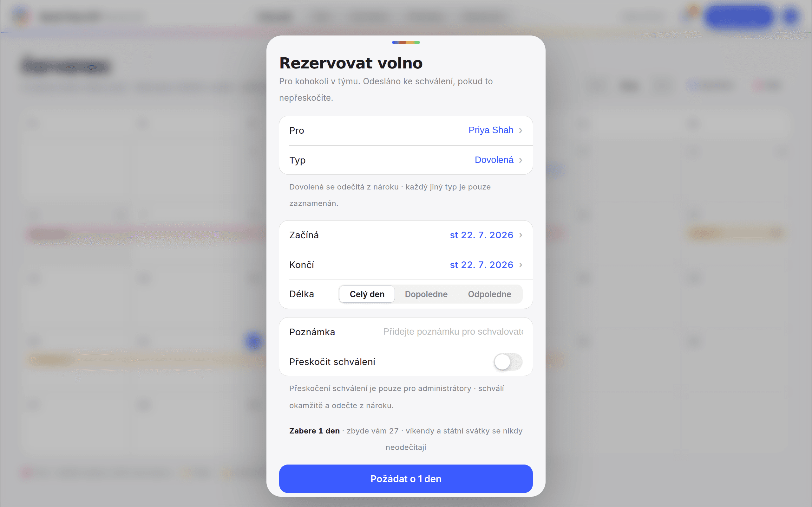Toggle the Přeskočit schválení switch
The image size is (812, 507).
coord(508,362)
